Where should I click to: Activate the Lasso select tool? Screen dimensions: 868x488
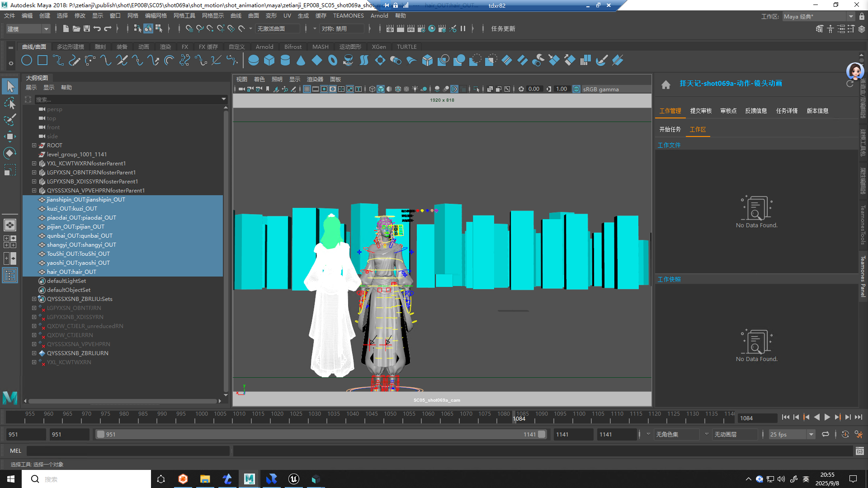(10, 103)
